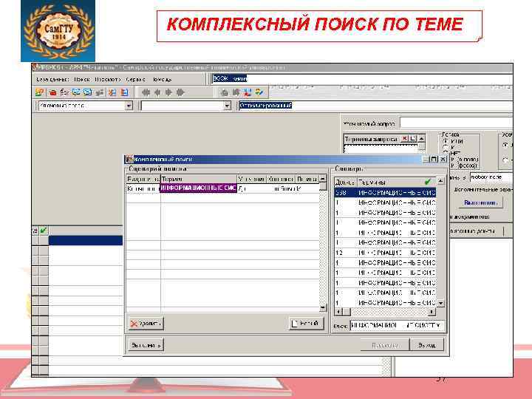Image resolution: width=532 pixels, height=399 pixels.
Task: Select the Словарь row with count 12
Action: (x=385, y=253)
